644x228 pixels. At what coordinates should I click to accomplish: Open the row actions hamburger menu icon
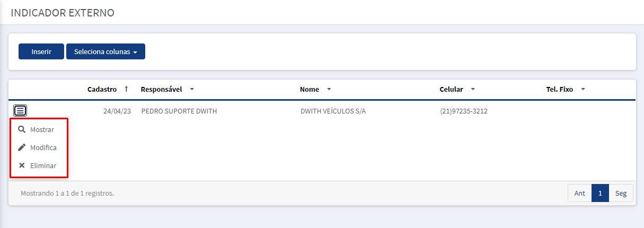(20, 111)
